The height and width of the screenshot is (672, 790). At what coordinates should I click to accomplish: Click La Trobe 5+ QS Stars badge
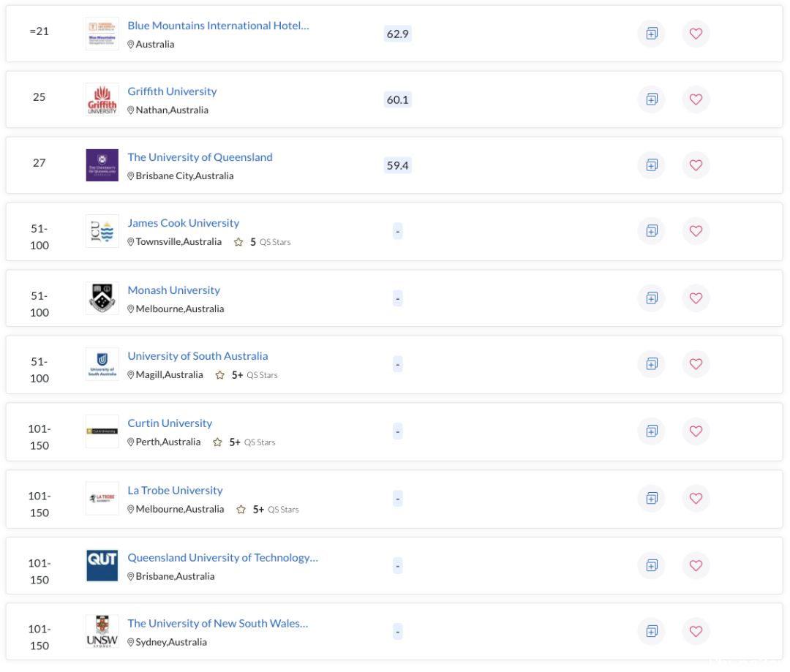(x=268, y=510)
